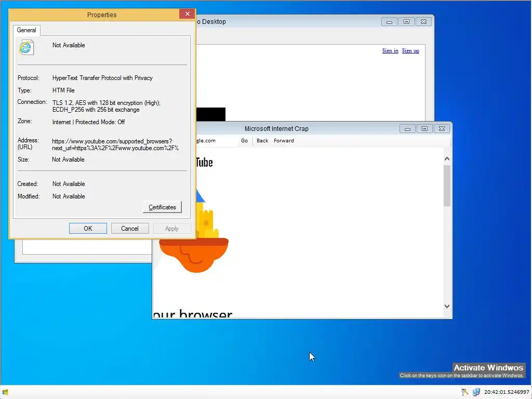Click the vertical scrollbar thumb in Internet Crap
532x399 pixels.
[447, 185]
